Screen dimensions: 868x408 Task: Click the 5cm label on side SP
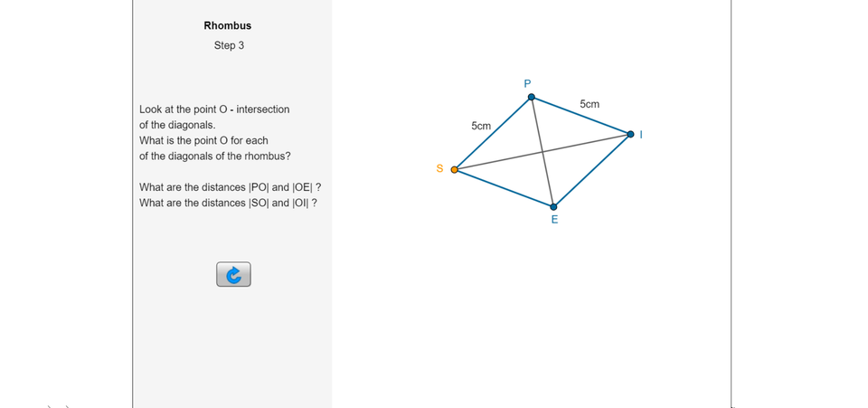481,126
